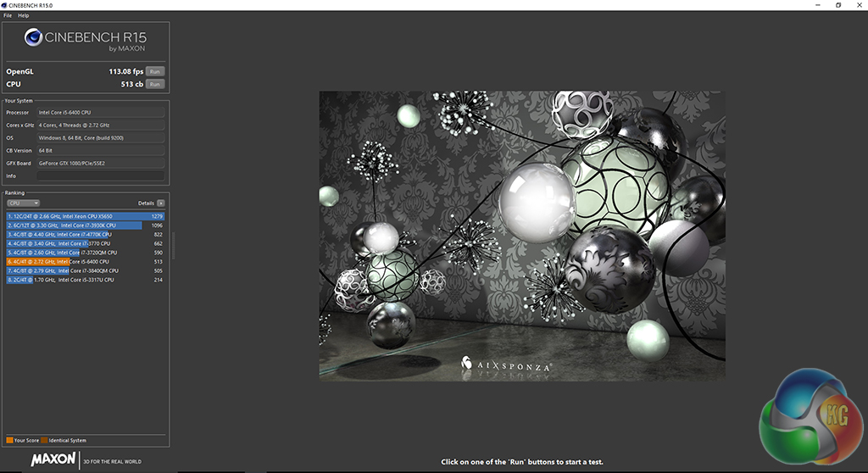The height and width of the screenshot is (473, 868).
Task: Click the left panel resize handle
Action: pyautogui.click(x=173, y=245)
